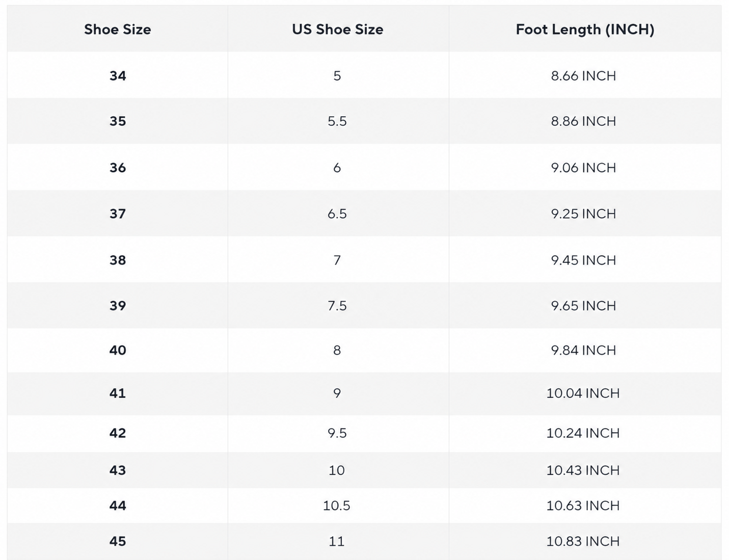Select shoe size 34 cell
Viewport: 729px width, 560px height.
point(118,76)
